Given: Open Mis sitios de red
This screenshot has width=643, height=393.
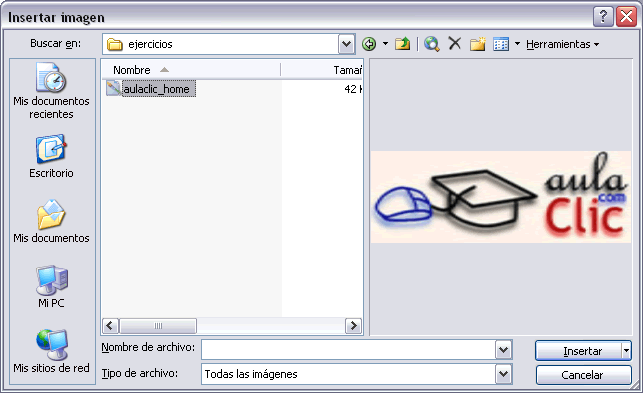Looking at the screenshot, I should pyautogui.click(x=51, y=351).
